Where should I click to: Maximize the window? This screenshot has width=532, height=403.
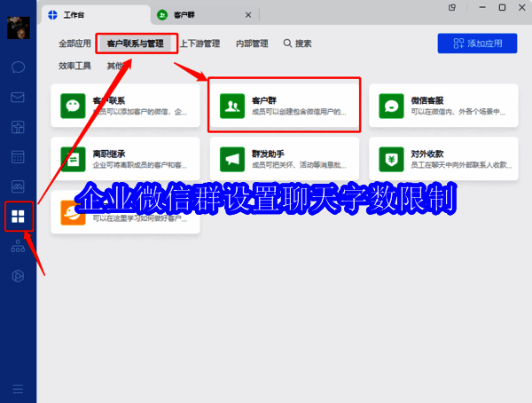(x=502, y=7)
